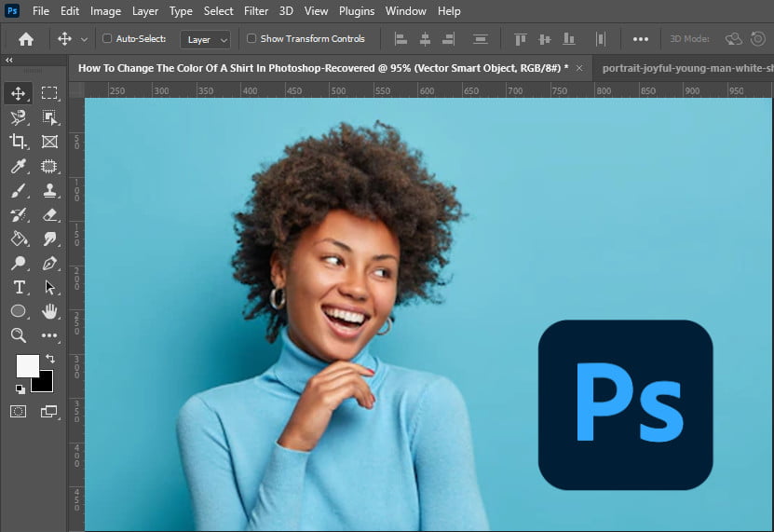The width and height of the screenshot is (774, 532).
Task: Select the Smudge tool
Action: point(48,239)
